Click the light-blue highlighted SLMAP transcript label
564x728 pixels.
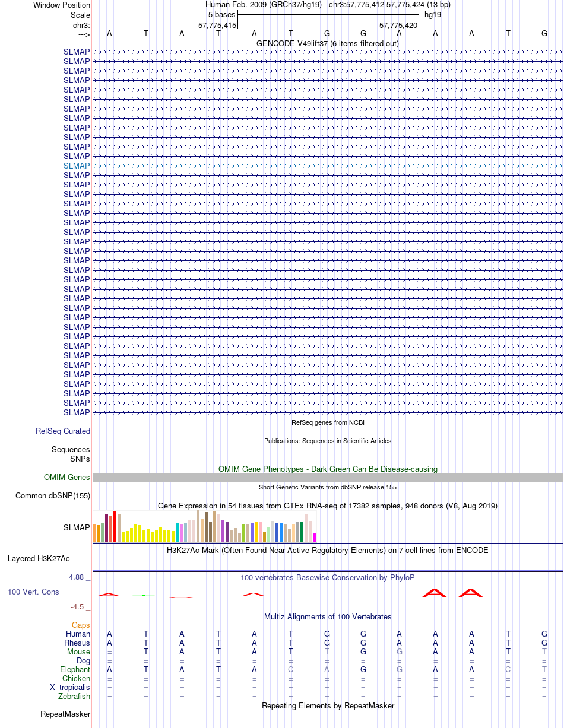77,166
